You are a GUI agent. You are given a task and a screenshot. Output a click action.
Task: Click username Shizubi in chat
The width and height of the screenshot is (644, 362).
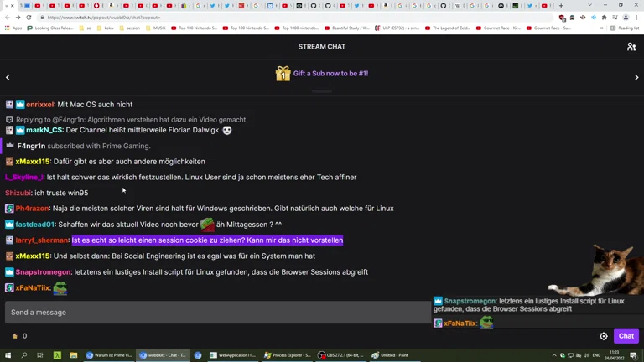click(x=18, y=193)
